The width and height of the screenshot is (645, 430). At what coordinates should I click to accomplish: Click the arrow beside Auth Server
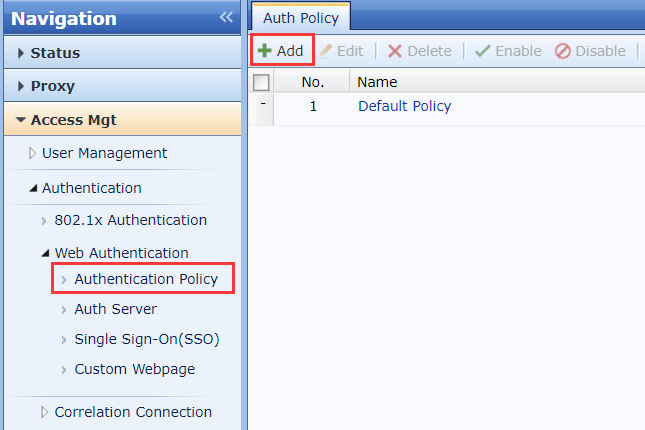click(x=64, y=310)
